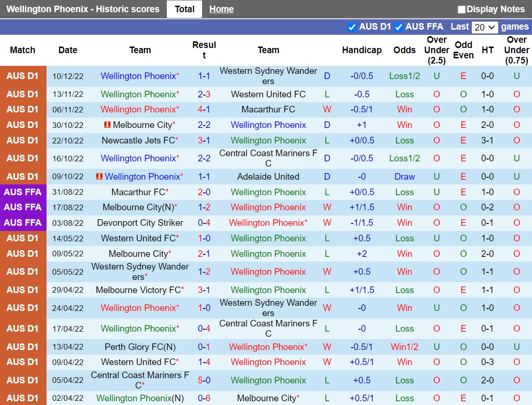
Task: Click the Draw odds on 09/10/22 row
Action: (405, 176)
